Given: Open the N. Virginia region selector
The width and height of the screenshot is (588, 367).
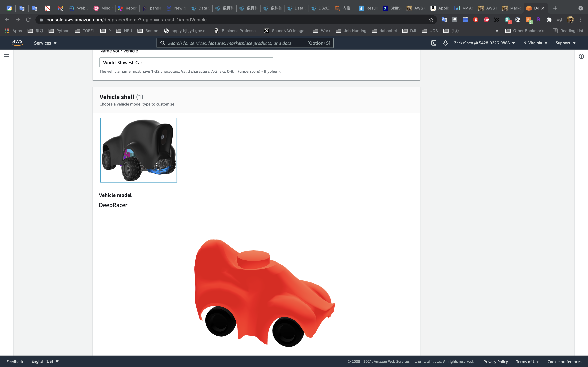Looking at the screenshot, I should (535, 43).
